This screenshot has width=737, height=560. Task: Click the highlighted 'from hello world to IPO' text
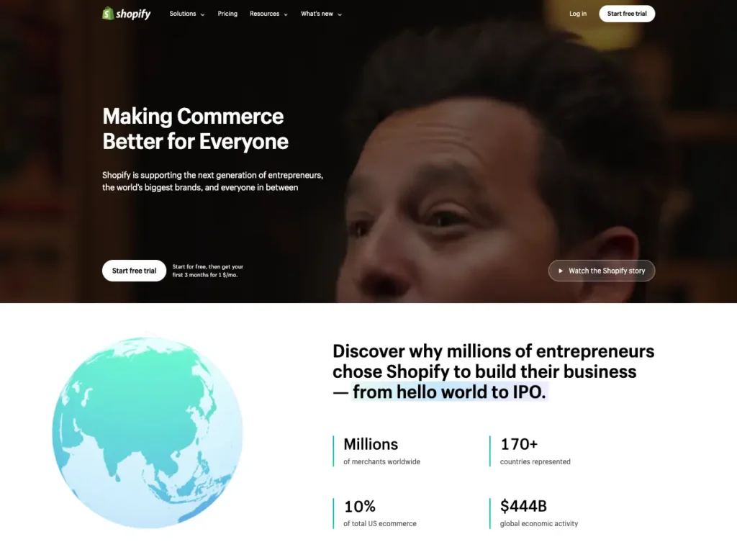click(x=450, y=392)
